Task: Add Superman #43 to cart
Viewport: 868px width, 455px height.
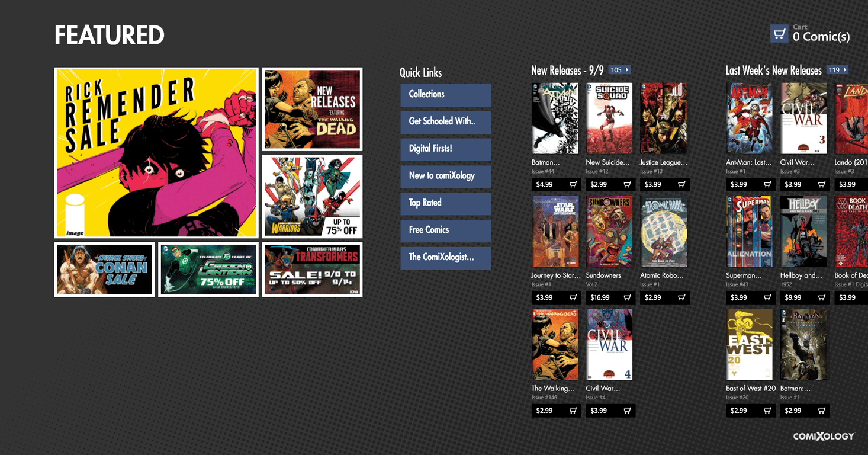Action: coord(767,297)
